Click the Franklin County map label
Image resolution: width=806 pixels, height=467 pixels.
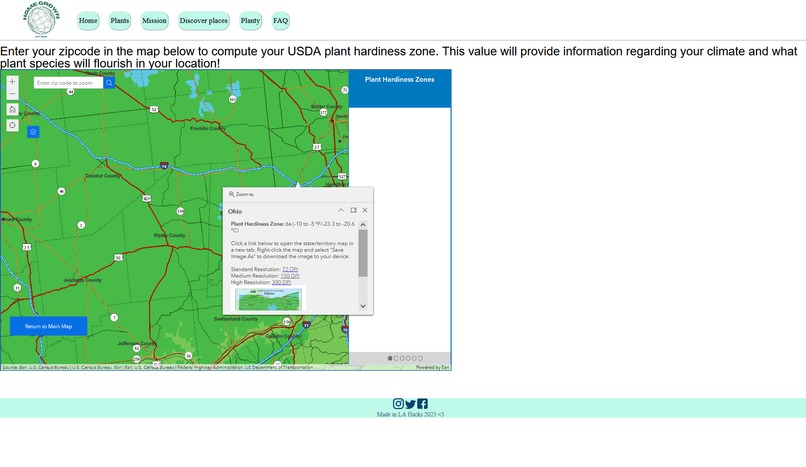pos(208,128)
